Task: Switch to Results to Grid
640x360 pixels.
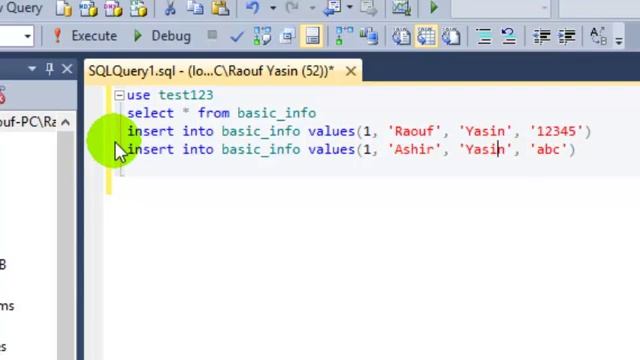Action: coord(426,36)
